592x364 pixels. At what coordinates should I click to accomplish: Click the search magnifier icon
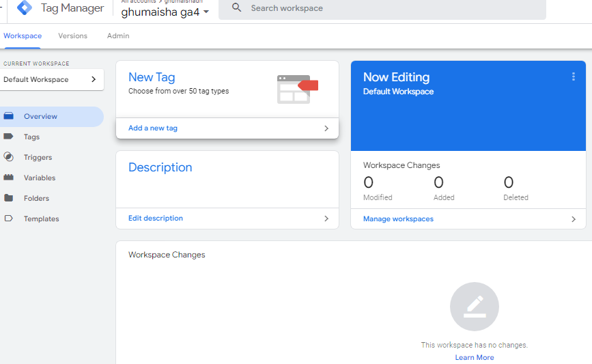236,8
